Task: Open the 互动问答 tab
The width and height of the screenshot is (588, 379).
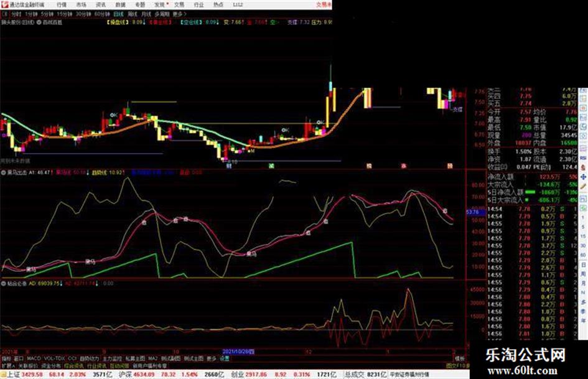Action: 119,365
